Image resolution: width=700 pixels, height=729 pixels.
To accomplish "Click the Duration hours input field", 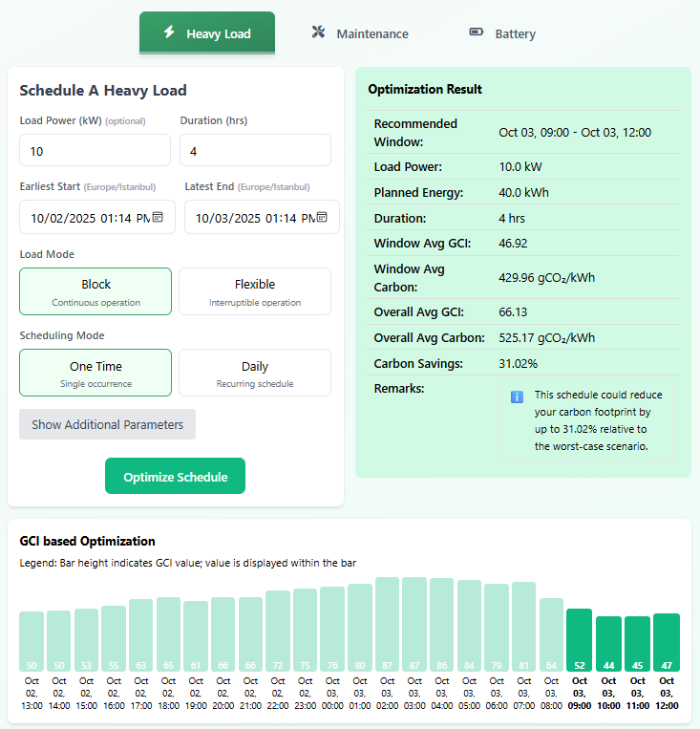I will tap(255, 151).
